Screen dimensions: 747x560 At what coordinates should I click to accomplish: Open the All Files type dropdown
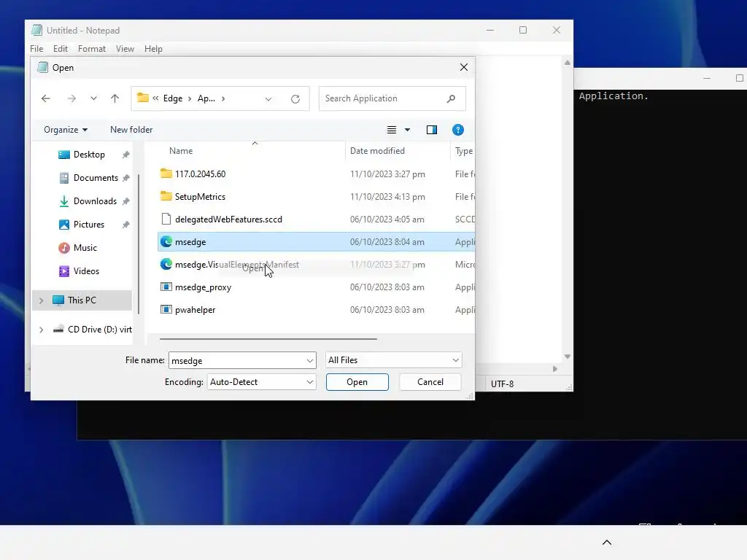click(x=393, y=360)
